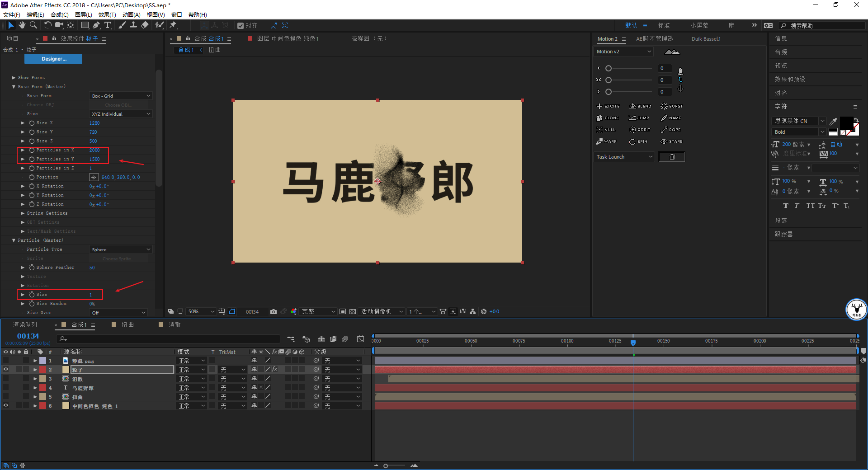Click the Designer... button
Viewport: 868px width, 470px height.
53,59
